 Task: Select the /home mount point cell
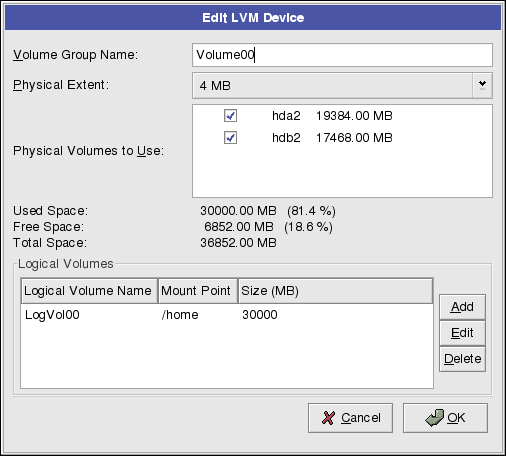pyautogui.click(x=180, y=315)
